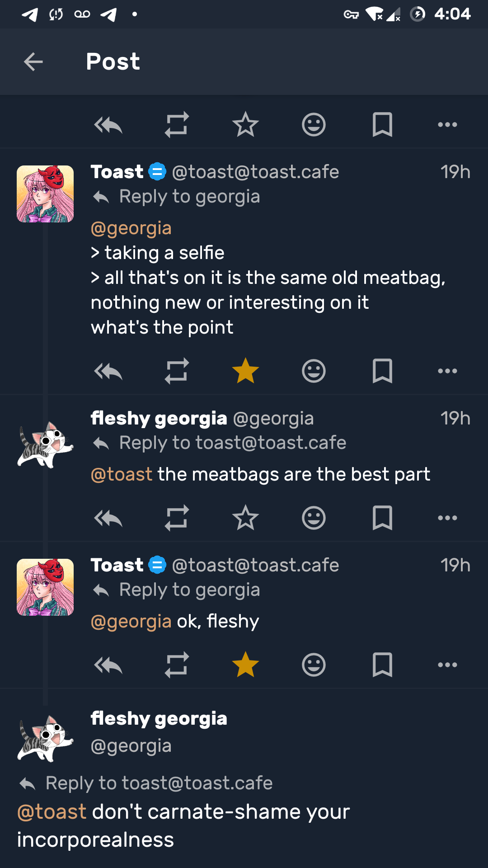Favorite georgia's 'meatbags are the best part' post
The width and height of the screenshot is (488, 868).
tap(245, 518)
